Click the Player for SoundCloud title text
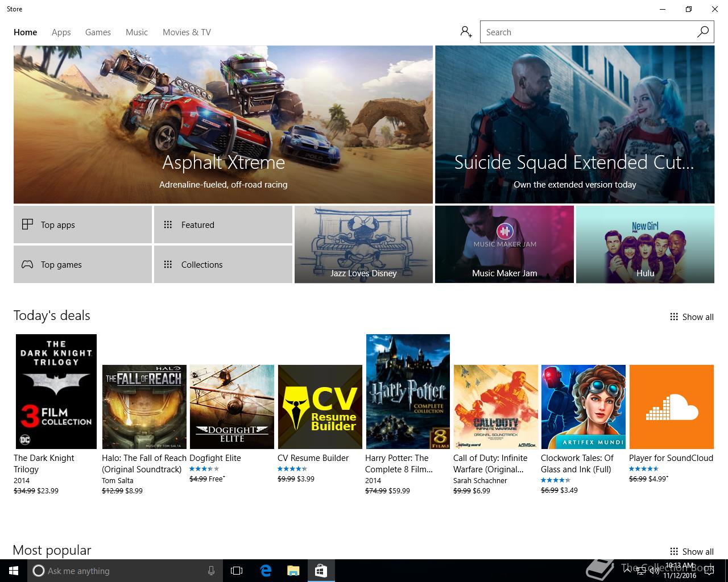The image size is (728, 582). pyautogui.click(x=671, y=458)
